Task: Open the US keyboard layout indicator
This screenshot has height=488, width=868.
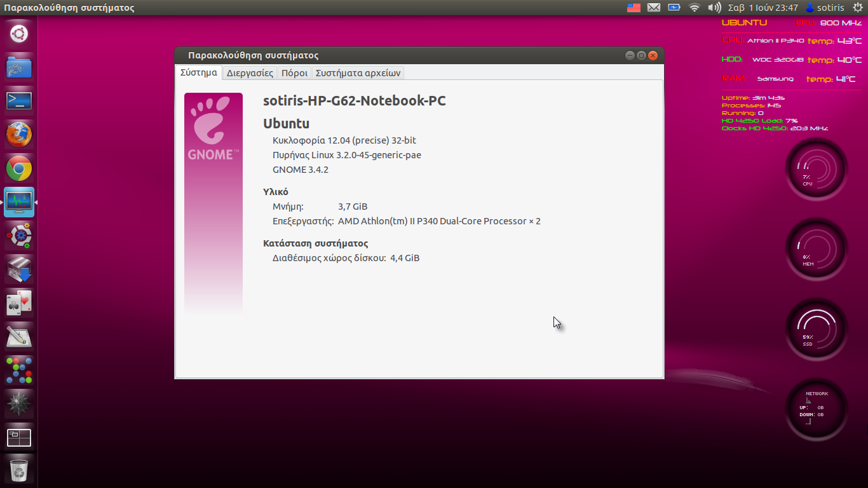Action: [634, 8]
